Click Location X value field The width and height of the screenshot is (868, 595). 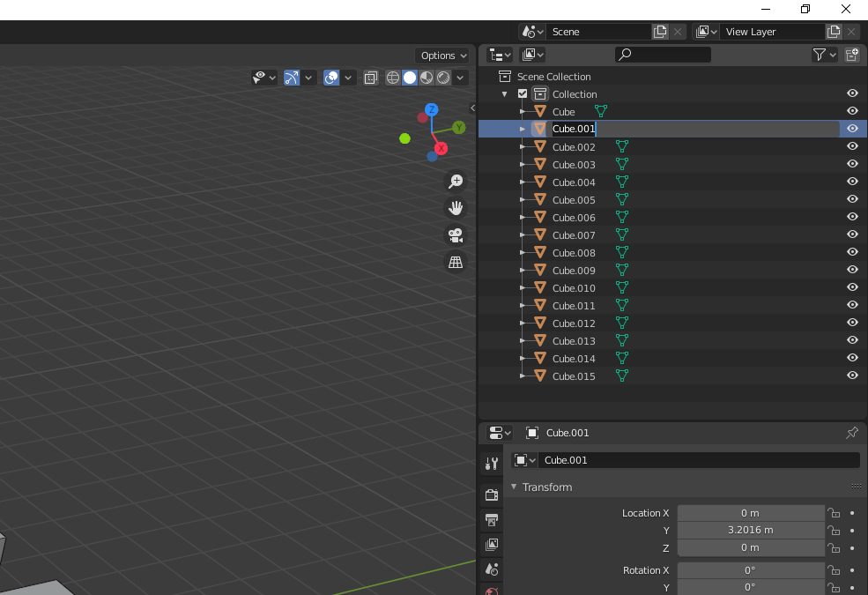point(751,513)
